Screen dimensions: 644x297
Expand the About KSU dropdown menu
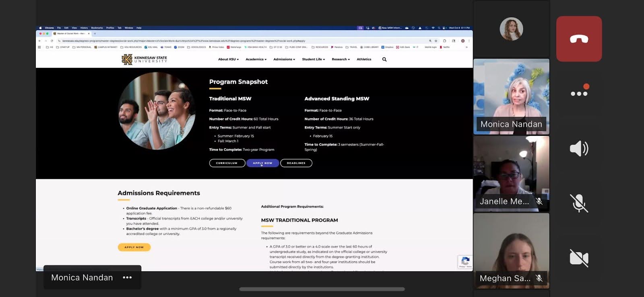tap(228, 59)
